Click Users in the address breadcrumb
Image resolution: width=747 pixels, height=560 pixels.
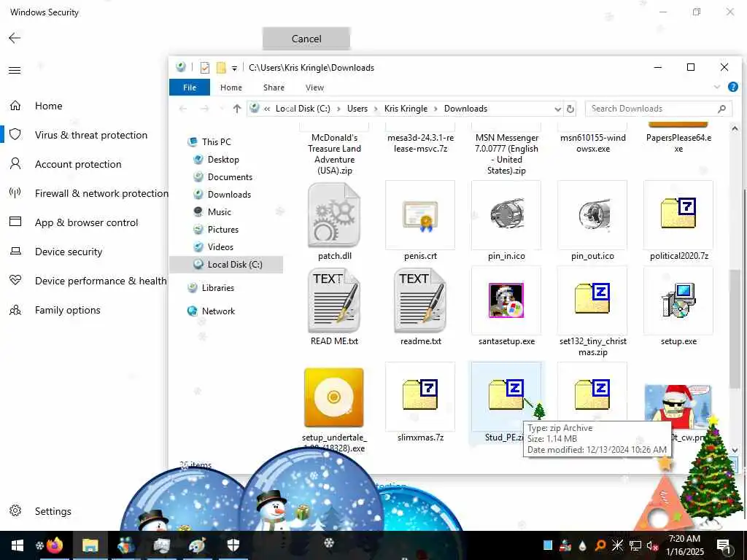click(357, 109)
